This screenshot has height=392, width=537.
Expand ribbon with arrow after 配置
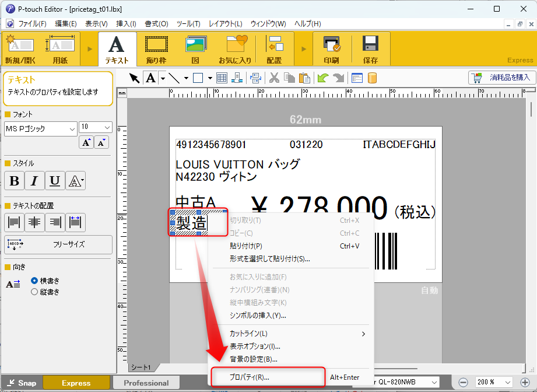click(303, 49)
